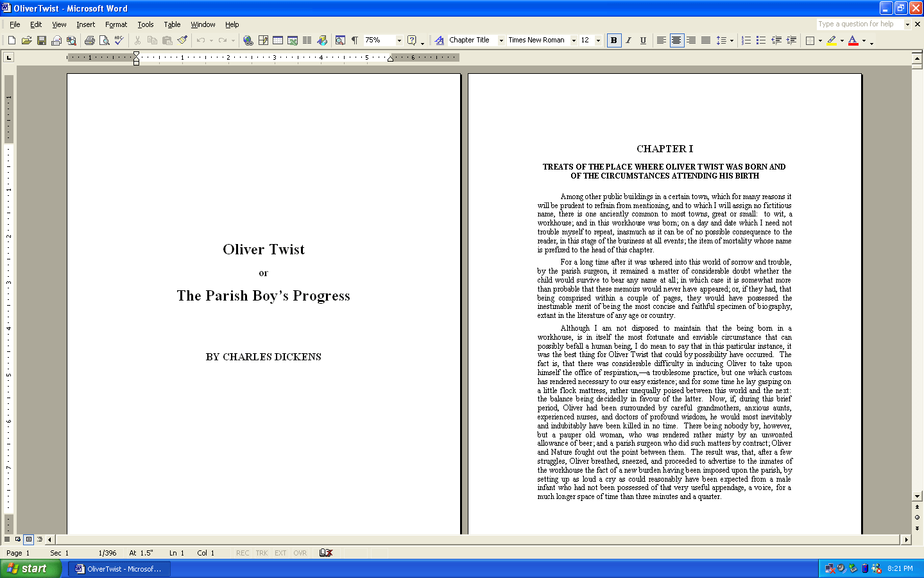
Task: Open the help question dropdown arrow
Action: coord(907,24)
